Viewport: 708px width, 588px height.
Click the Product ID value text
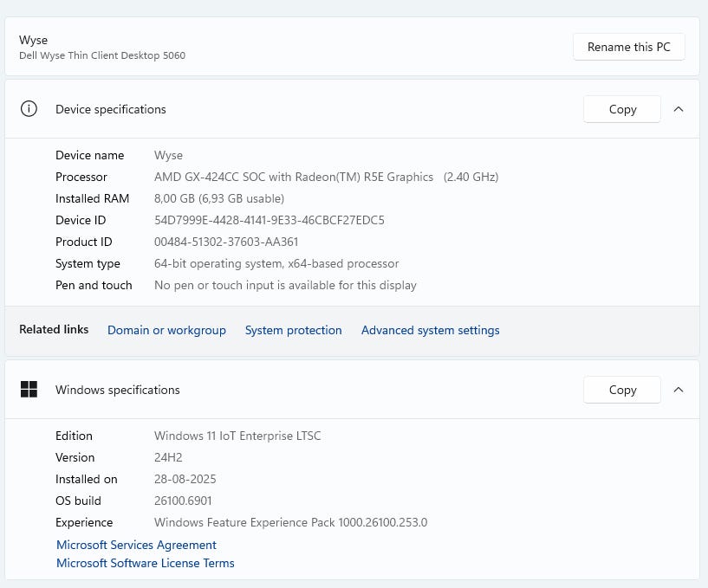[225, 242]
